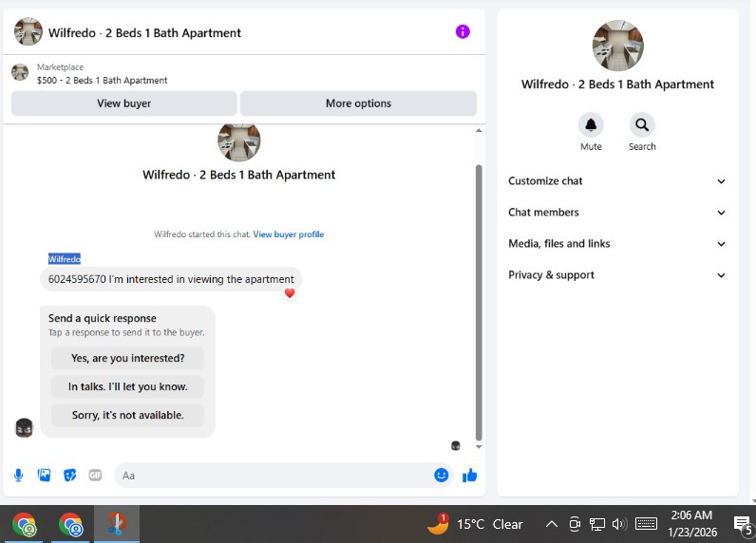The width and height of the screenshot is (756, 543).
Task: Open second Chrome profile icon in taskbar
Action: [x=70, y=524]
